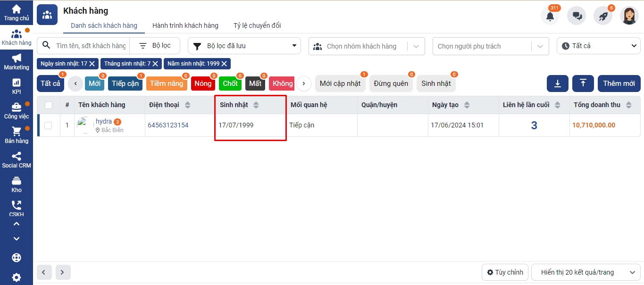Click the upload import icon button
Image resolution: width=644 pixels, height=285 pixels.
click(x=583, y=84)
